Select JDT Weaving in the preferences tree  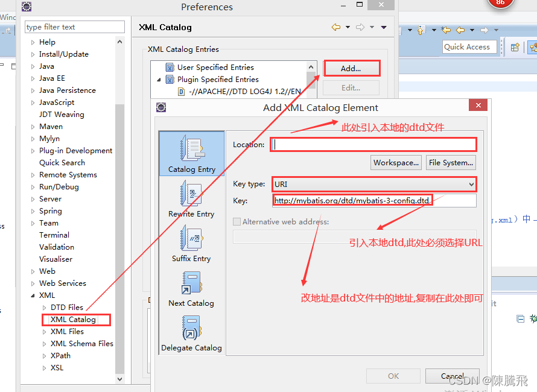pos(62,115)
